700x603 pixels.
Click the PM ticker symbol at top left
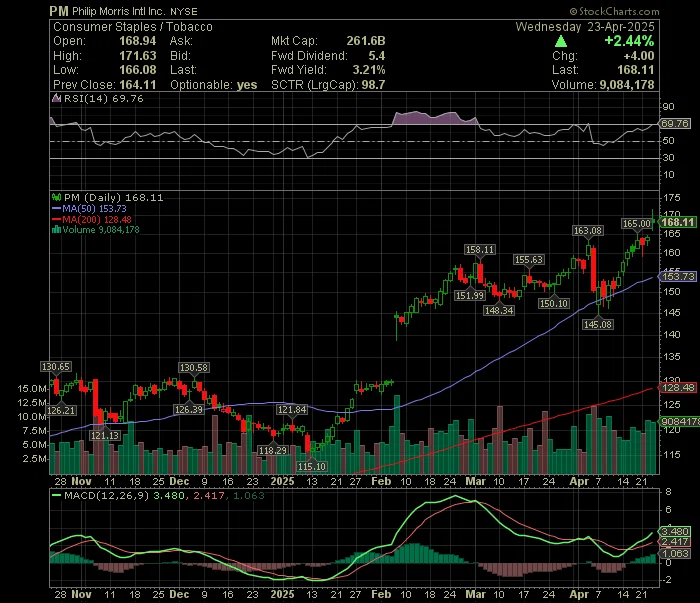point(59,11)
